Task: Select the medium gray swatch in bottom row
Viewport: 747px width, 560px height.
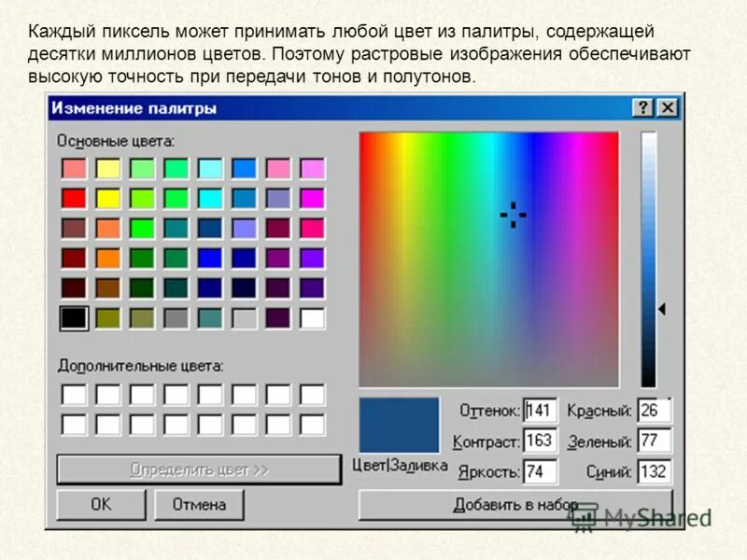Action: tap(176, 318)
